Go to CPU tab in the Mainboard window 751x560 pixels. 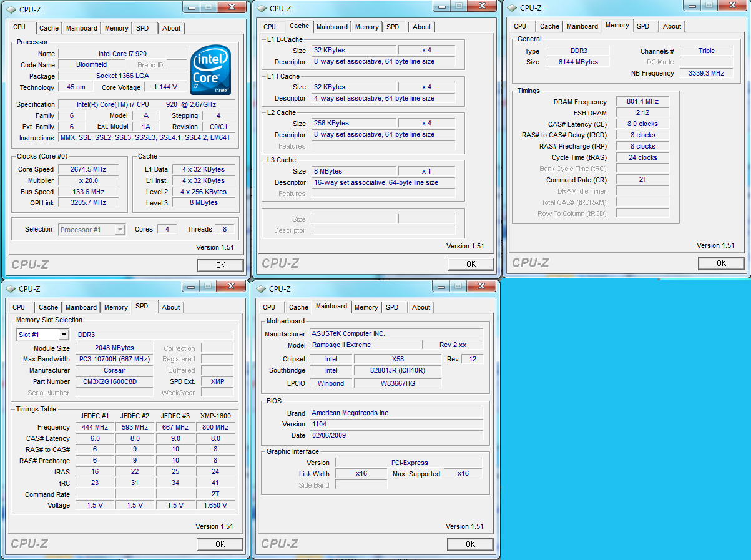coord(269,307)
